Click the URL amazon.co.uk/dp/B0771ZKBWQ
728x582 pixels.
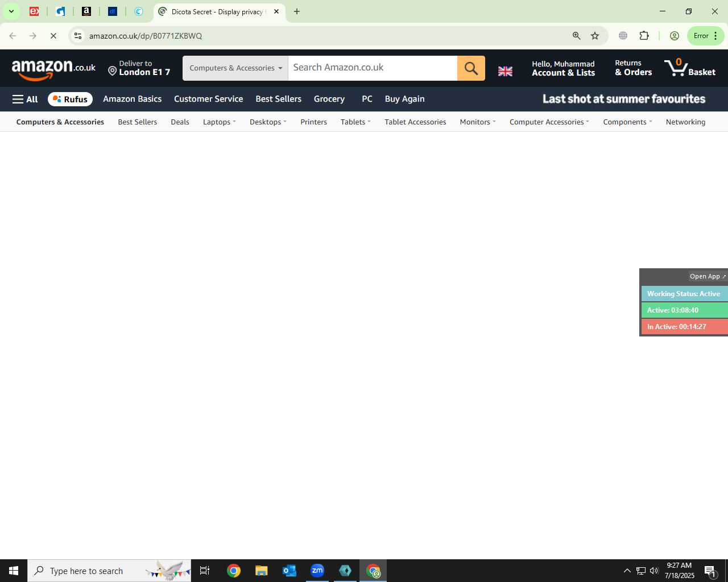[x=146, y=36]
